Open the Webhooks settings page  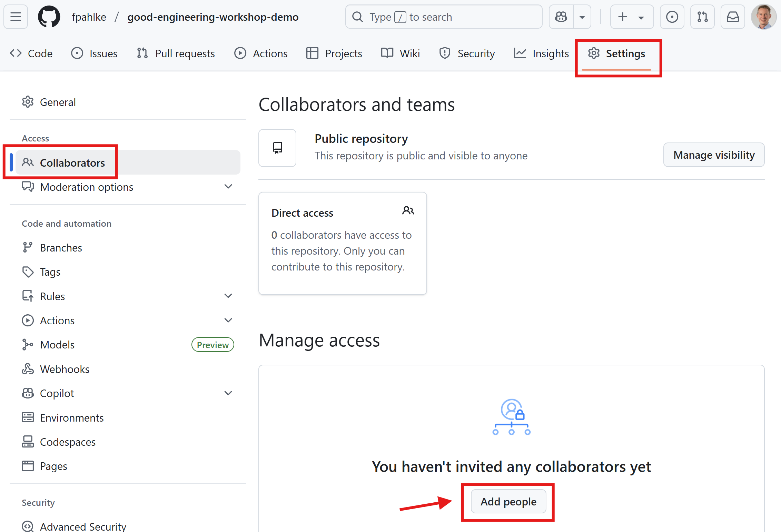(x=65, y=369)
